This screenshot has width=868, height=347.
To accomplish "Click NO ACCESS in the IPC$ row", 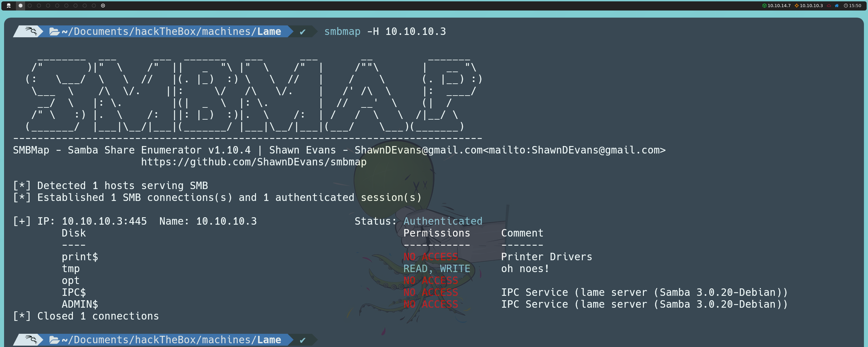I will [431, 292].
